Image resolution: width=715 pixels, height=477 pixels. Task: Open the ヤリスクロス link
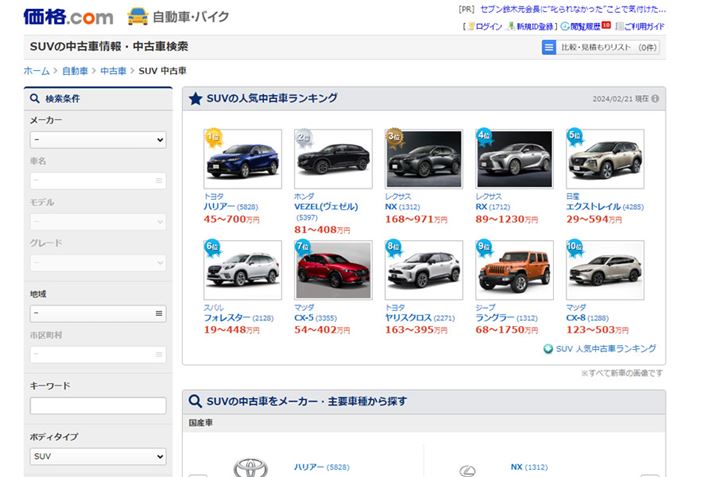[408, 317]
